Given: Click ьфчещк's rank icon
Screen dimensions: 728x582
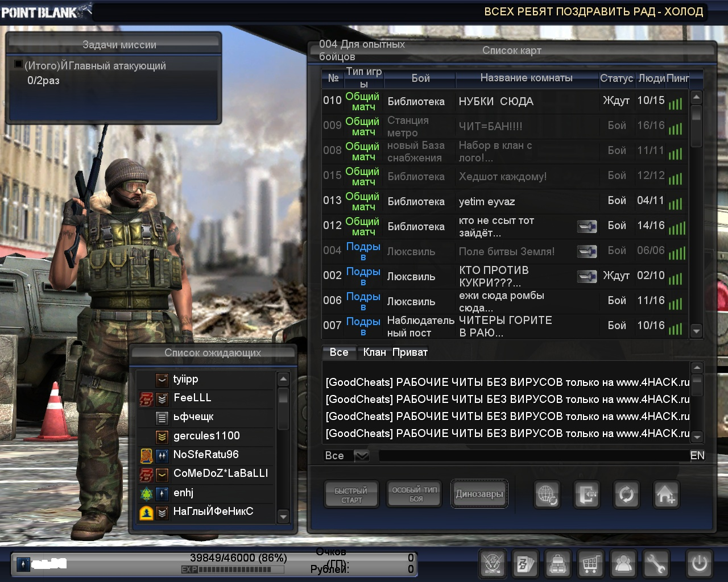Looking at the screenshot, I should (163, 418).
